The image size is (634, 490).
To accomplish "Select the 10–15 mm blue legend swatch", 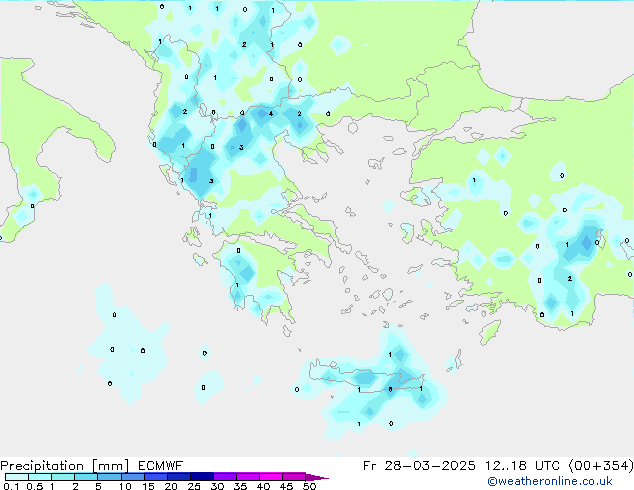I will click(x=132, y=477).
